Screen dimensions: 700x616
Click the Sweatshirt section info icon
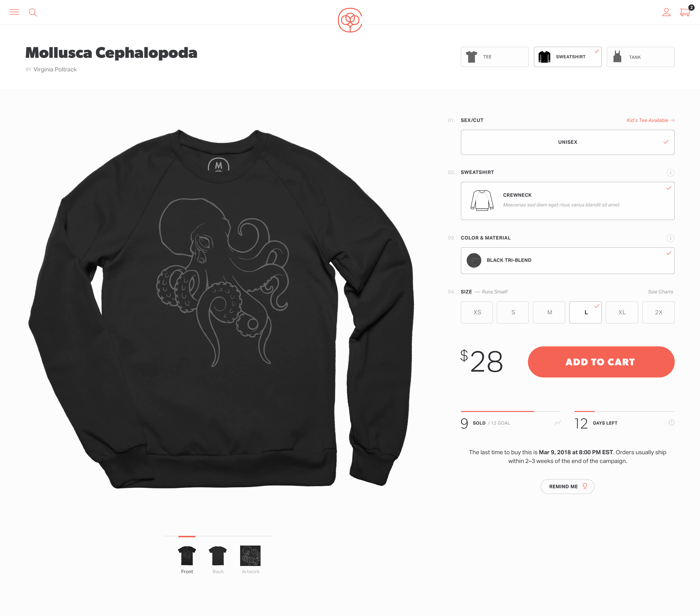[670, 172]
